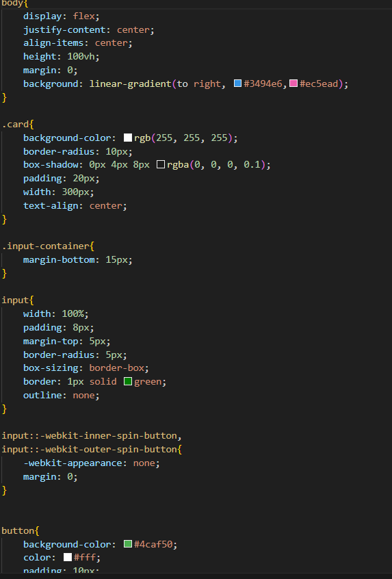This screenshot has height=579, width=392.
Task: Click the 'align-items' property
Action: point(53,43)
